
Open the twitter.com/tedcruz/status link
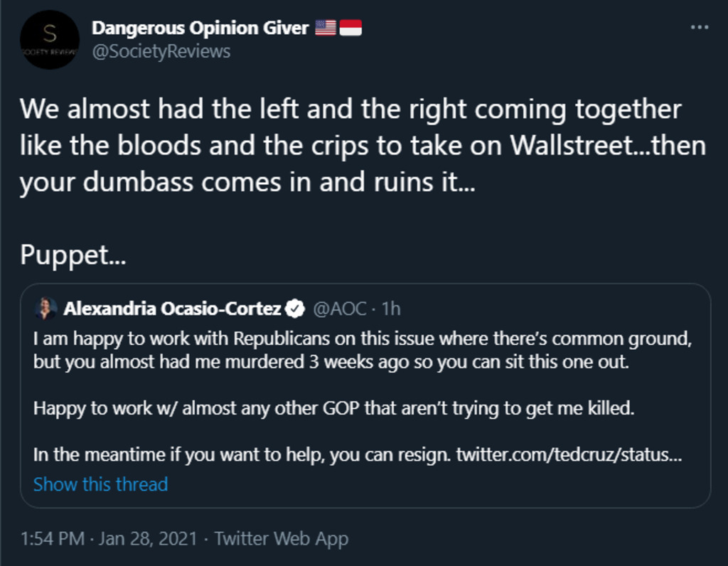point(569,454)
